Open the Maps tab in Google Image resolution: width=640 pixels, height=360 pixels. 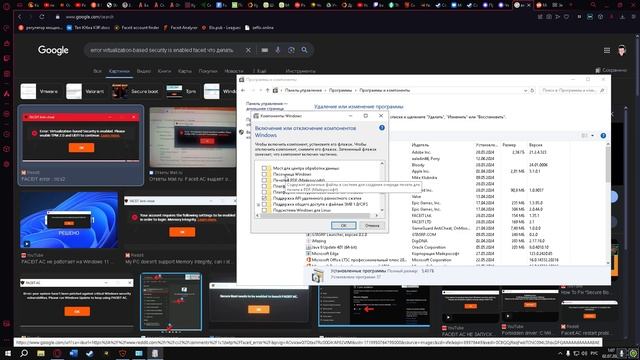point(184,71)
